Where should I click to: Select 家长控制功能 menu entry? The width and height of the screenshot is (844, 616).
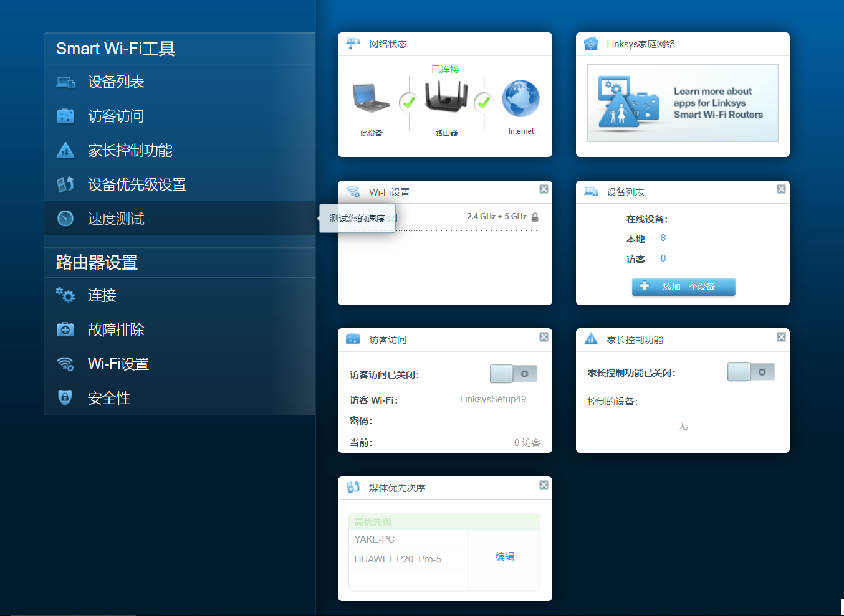(x=180, y=150)
